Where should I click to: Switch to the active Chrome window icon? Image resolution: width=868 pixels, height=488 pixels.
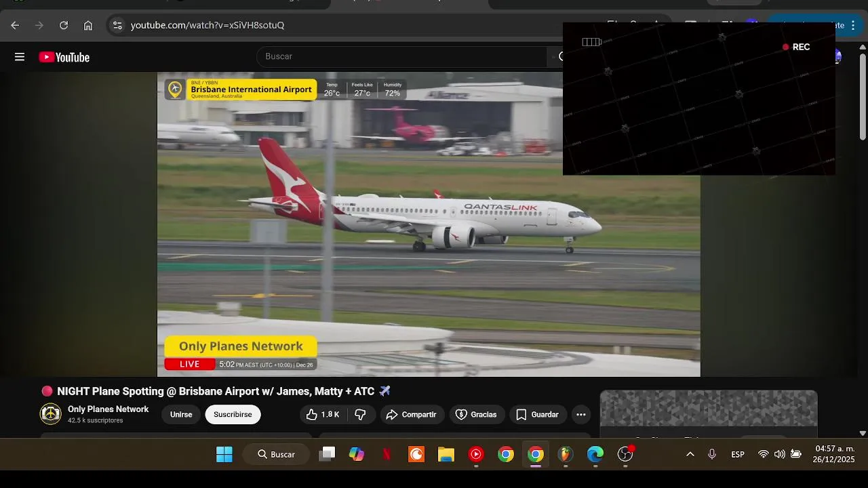[536, 454]
